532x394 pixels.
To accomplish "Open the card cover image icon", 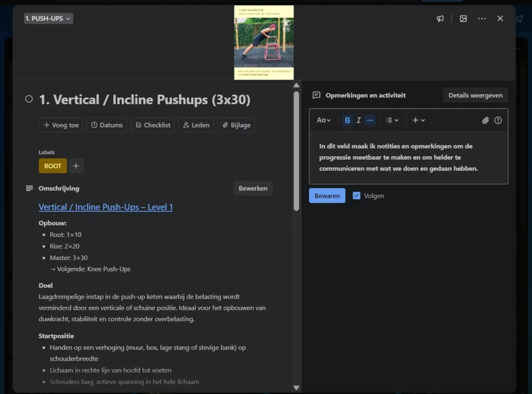I will click(x=463, y=19).
